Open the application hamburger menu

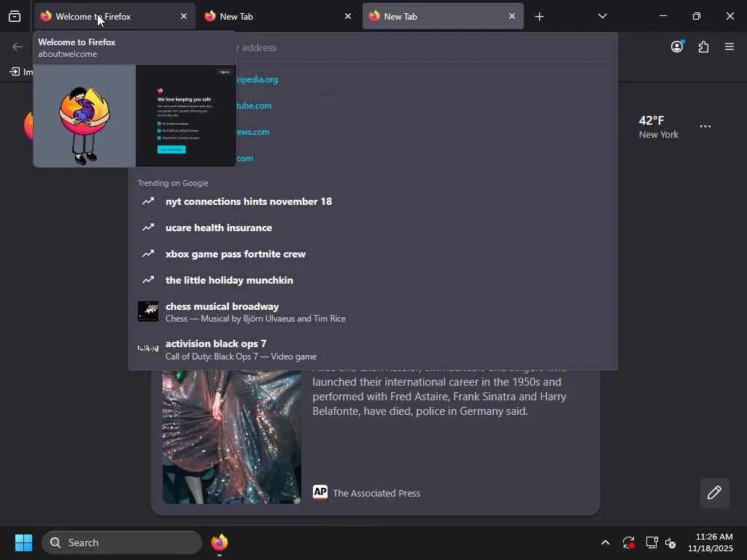point(729,47)
